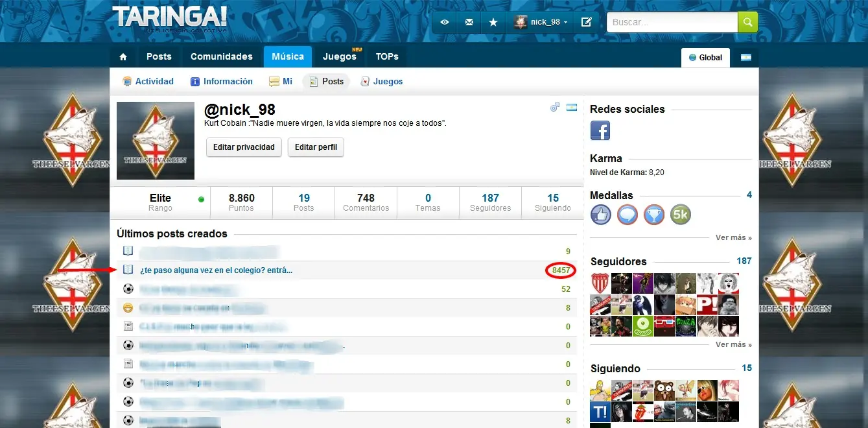868x428 pixels.
Task: Click the speech bubble medal
Action: tap(628, 215)
